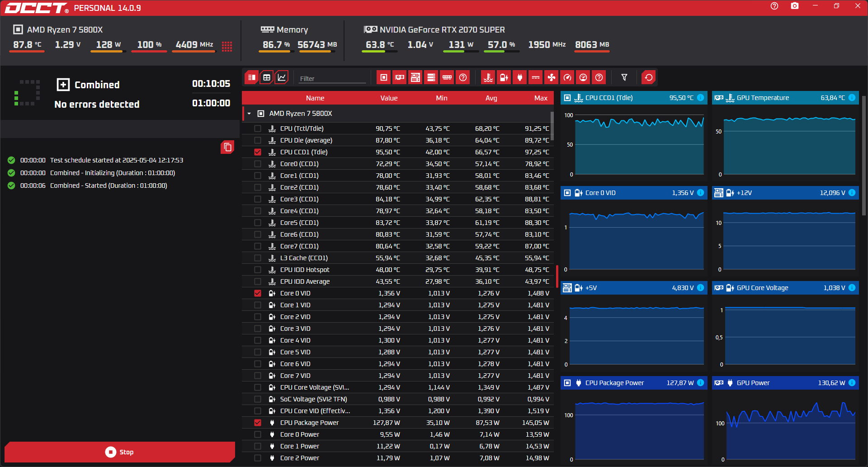Copy the test log with clipboard icon
The height and width of the screenshot is (467, 868).
pyautogui.click(x=227, y=147)
